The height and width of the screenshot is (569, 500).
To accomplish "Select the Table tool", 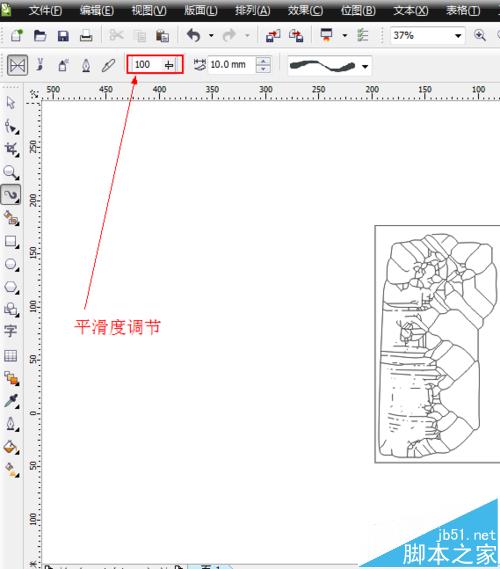I will click(11, 356).
